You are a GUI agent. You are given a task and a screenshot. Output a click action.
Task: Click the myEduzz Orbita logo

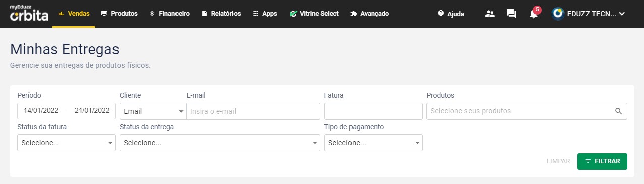click(x=29, y=14)
